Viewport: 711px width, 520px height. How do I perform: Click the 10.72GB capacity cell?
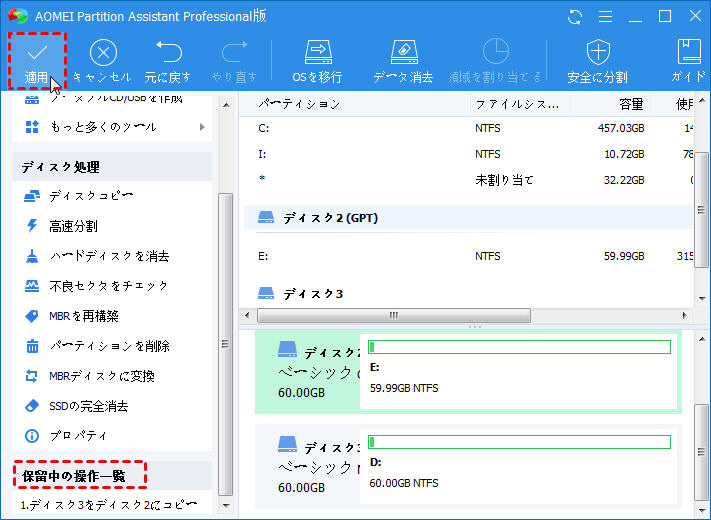(624, 154)
